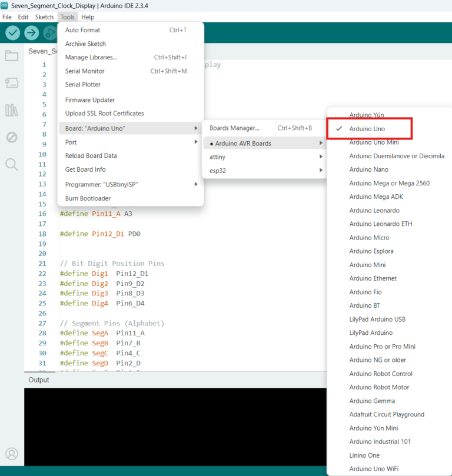
Task: Open the Sketchbook folder sidebar icon
Action: click(x=12, y=55)
